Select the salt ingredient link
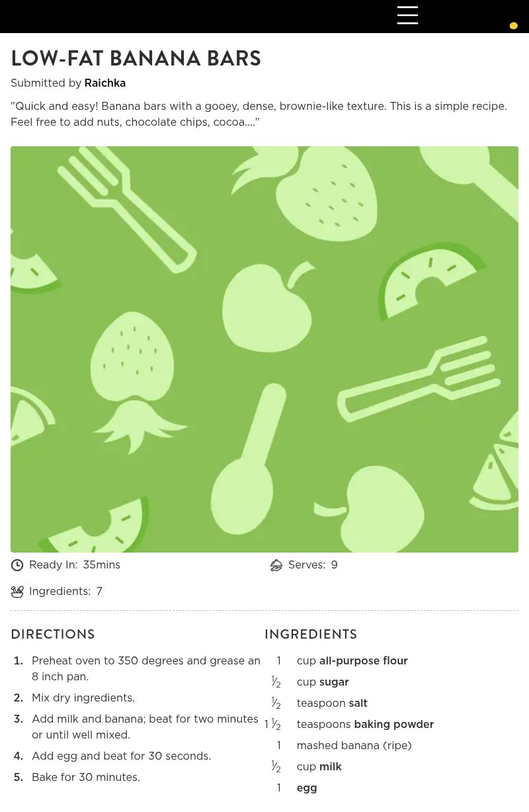 pos(358,703)
